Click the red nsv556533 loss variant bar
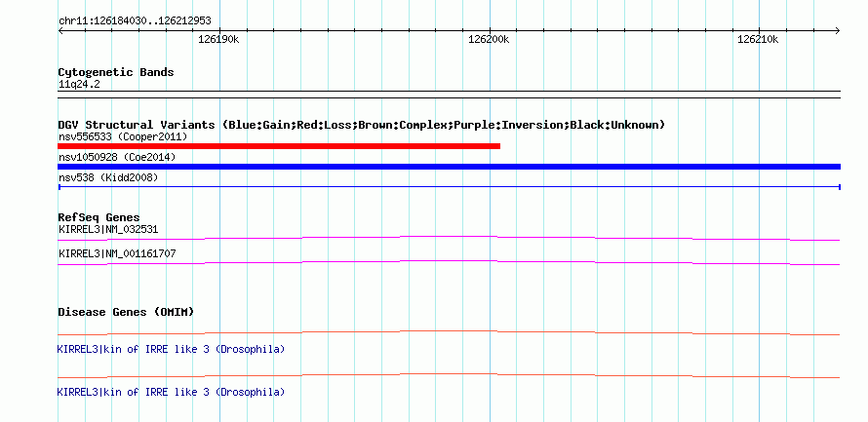 [279, 146]
